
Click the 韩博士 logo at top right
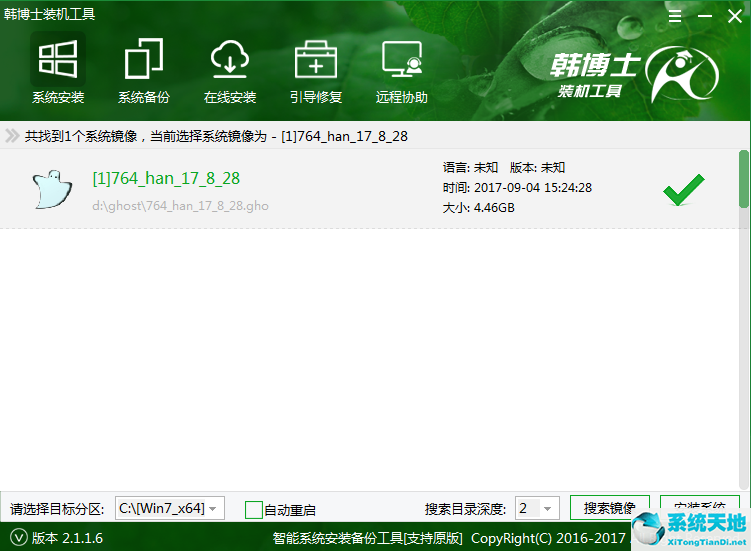[x=634, y=74]
